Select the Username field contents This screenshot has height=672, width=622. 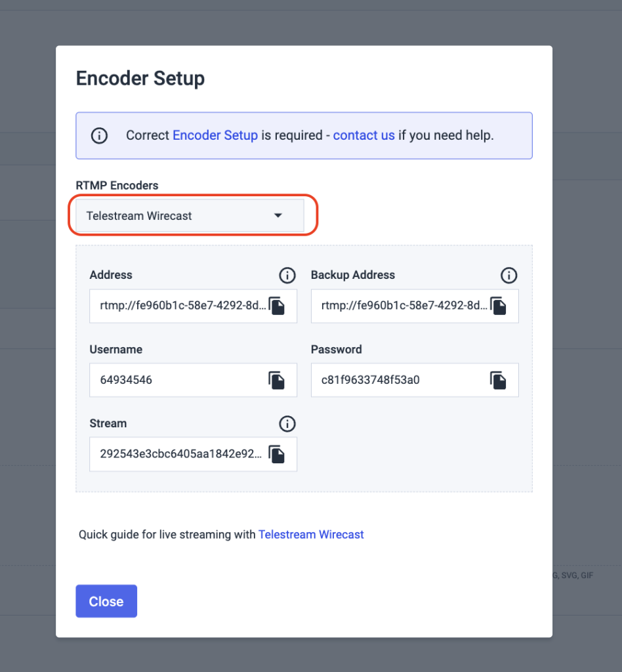pos(177,380)
